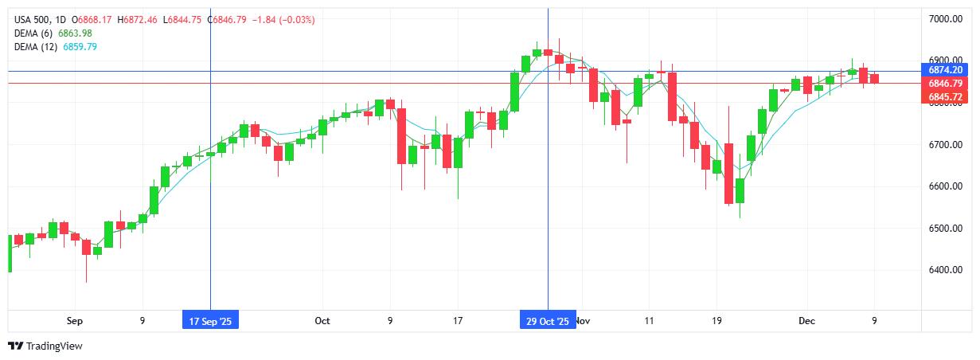Select the DEMA (12) indicator legend
Viewport: 980px width, 360px height.
35,47
